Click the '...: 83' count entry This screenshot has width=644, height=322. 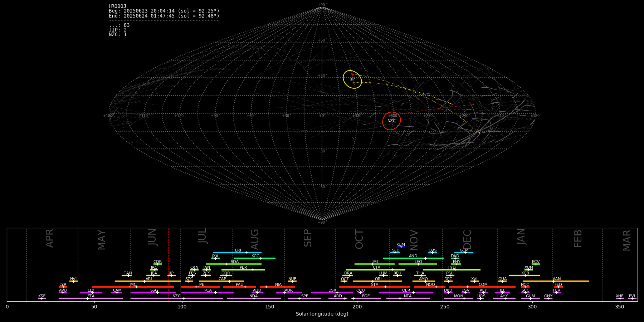(x=119, y=25)
